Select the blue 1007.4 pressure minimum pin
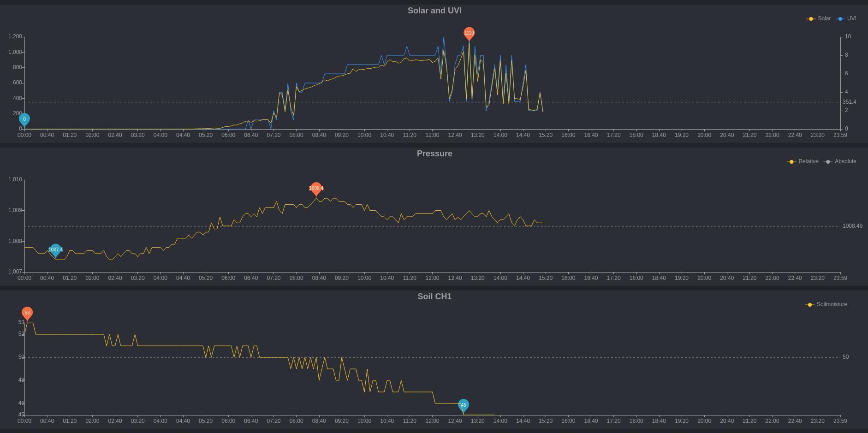Viewport: 868px width, 433px height. pos(55,250)
